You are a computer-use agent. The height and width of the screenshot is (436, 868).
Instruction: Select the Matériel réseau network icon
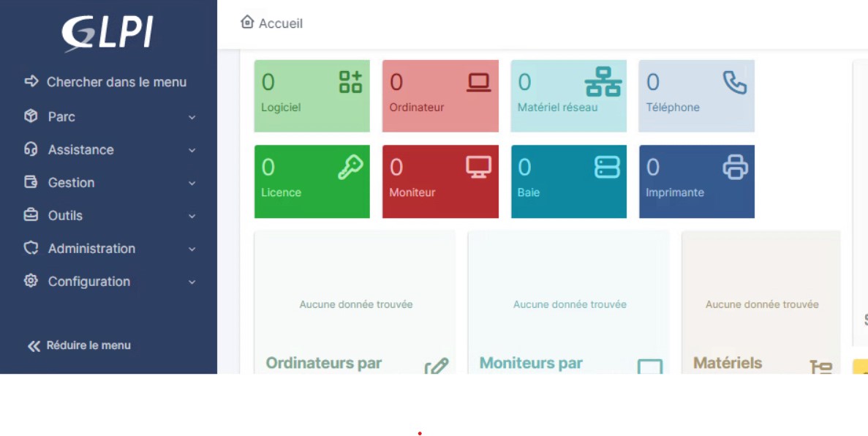click(x=603, y=82)
